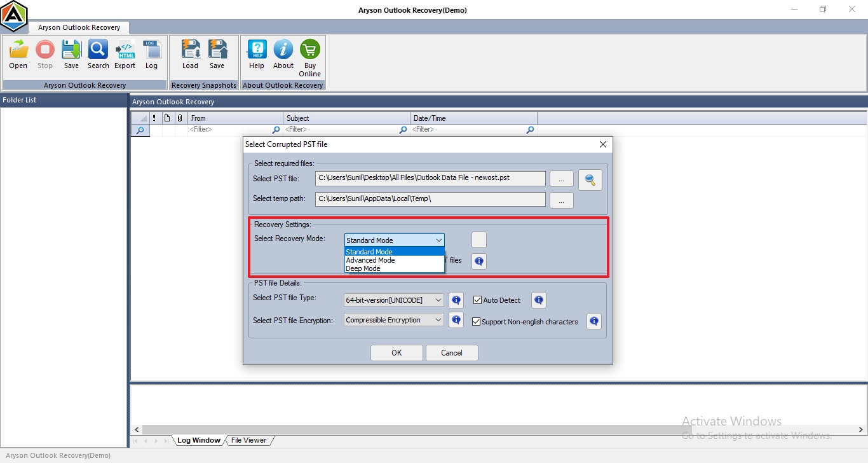Click the Search magnifier ribbon icon
The width and height of the screenshot is (868, 463).
(x=98, y=50)
